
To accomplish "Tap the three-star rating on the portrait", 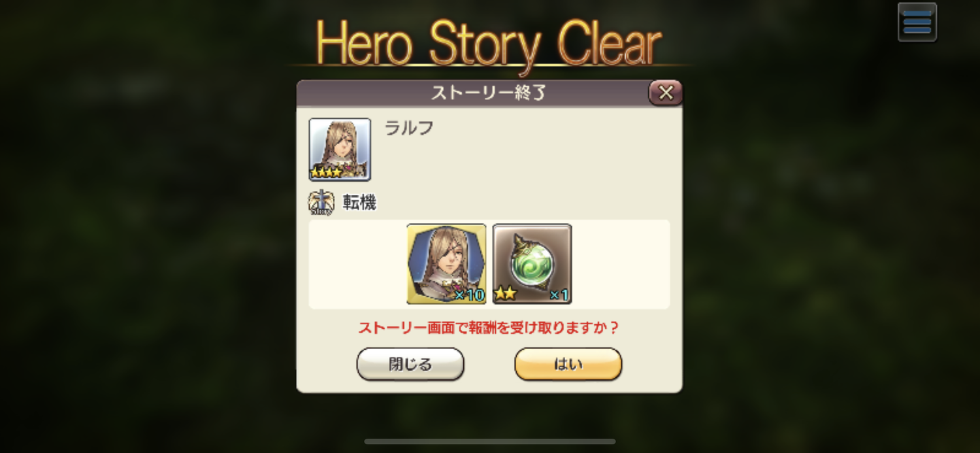I will pyautogui.click(x=327, y=173).
